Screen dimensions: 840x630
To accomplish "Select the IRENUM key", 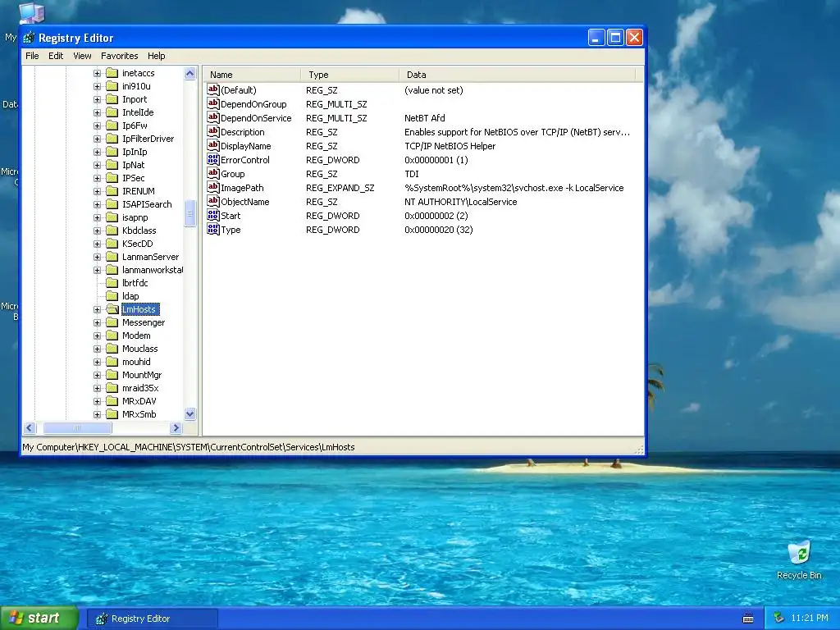I will click(x=138, y=191).
